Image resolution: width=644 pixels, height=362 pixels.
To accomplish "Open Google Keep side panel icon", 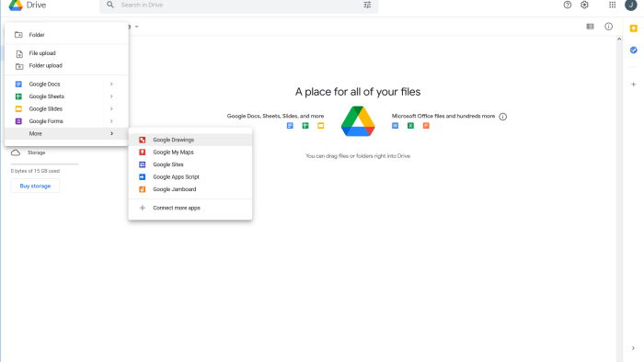I will pyautogui.click(x=633, y=28).
